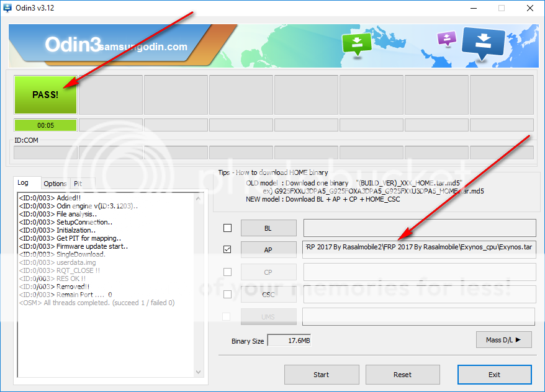Click the green PASS! status box

45,95
